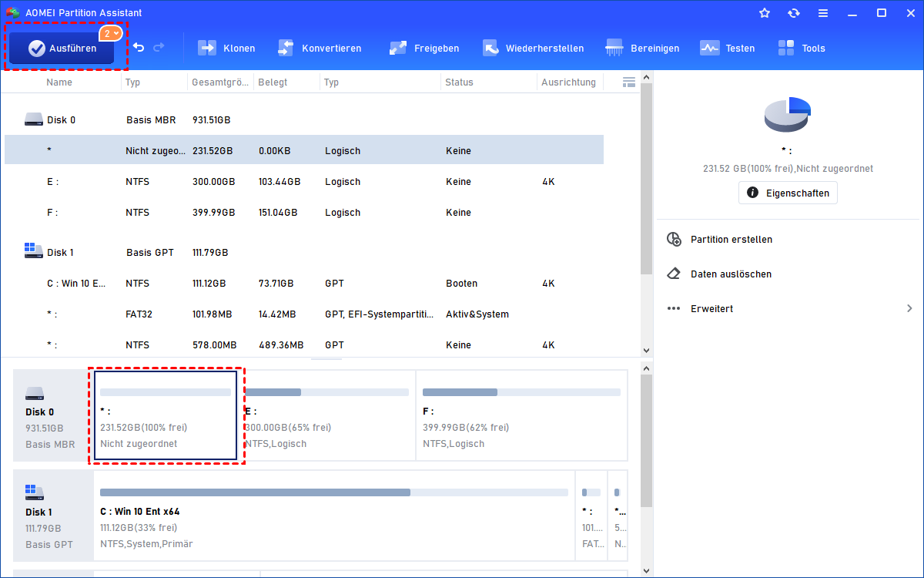The image size is (924, 578).
Task: Select Disk 1 block in disk map
Action: click(x=53, y=516)
